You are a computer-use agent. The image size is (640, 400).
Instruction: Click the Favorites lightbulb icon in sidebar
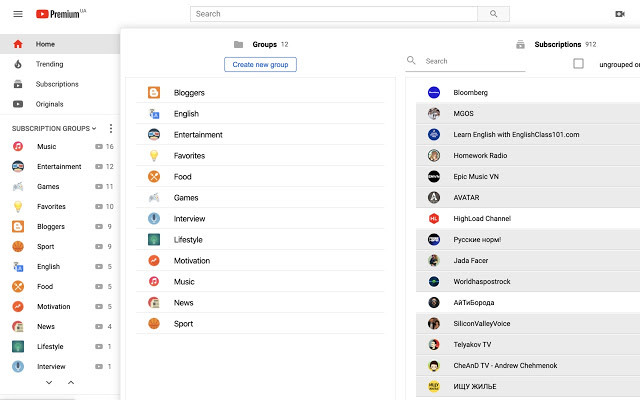[x=18, y=207]
